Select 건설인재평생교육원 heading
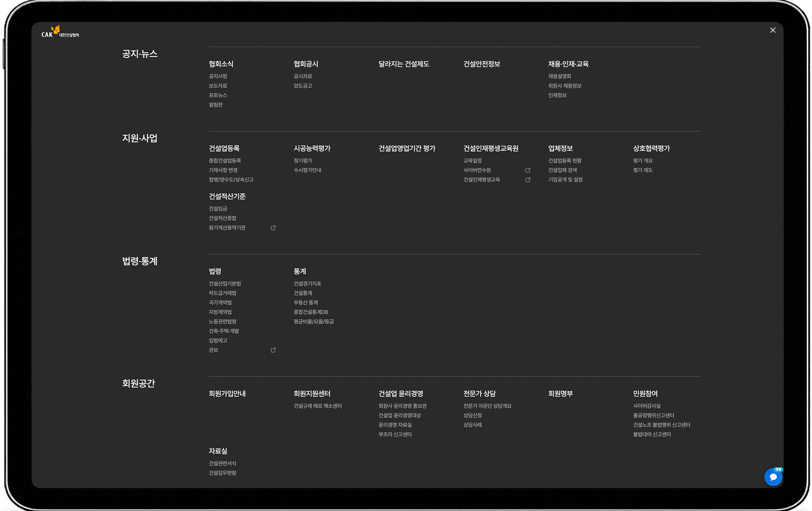The width and height of the screenshot is (812, 511). [x=491, y=148]
